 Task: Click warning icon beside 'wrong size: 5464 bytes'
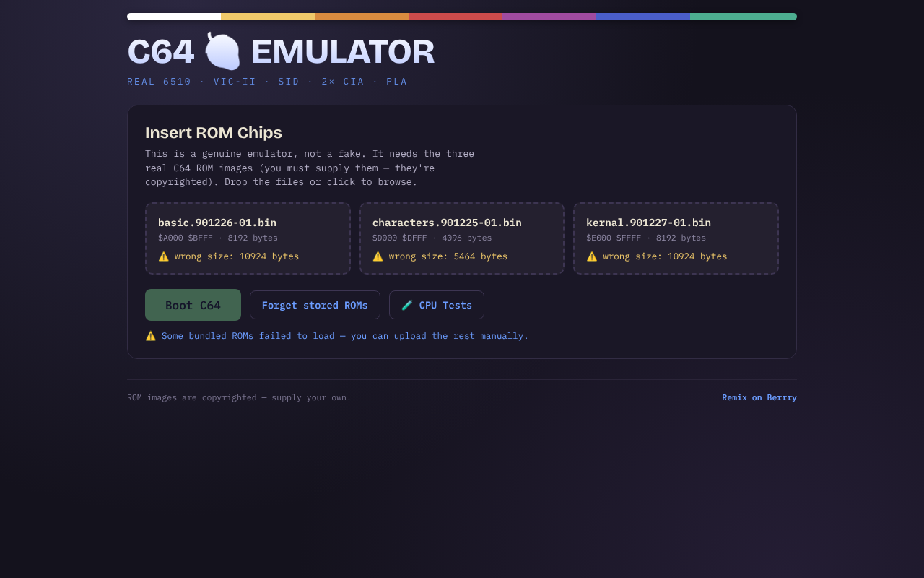pos(378,256)
